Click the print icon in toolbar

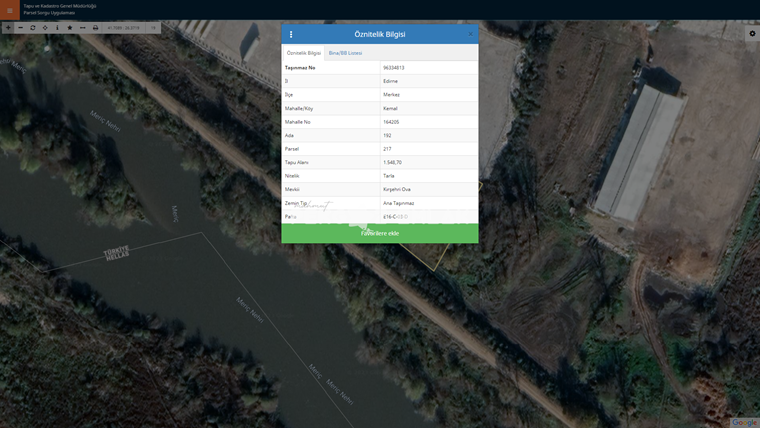(x=95, y=28)
